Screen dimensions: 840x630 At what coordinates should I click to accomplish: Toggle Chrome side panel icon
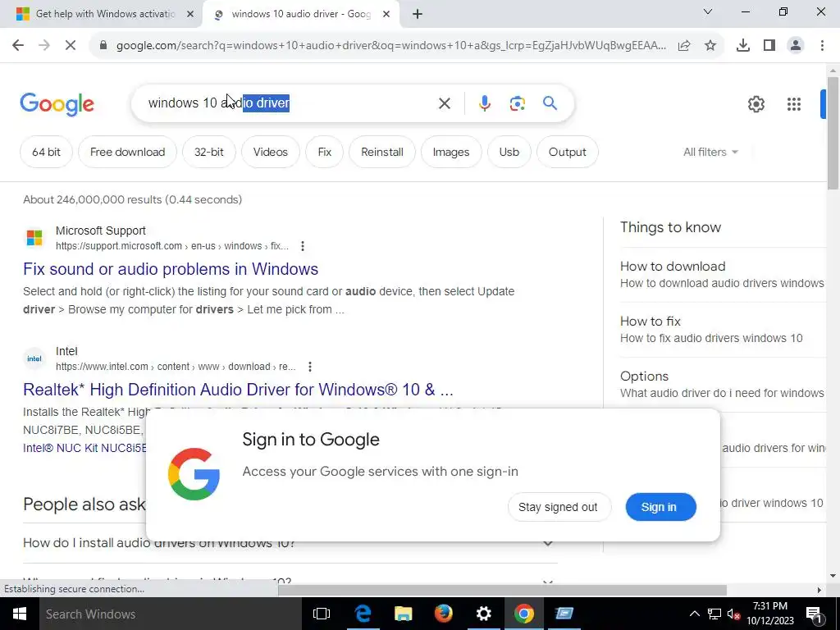tap(769, 46)
